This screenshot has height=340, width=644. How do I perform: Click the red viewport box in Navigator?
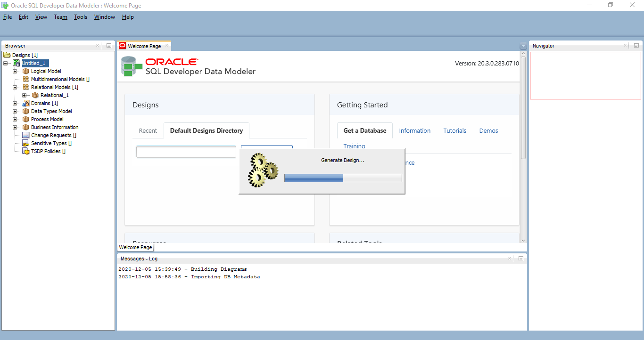click(x=586, y=75)
